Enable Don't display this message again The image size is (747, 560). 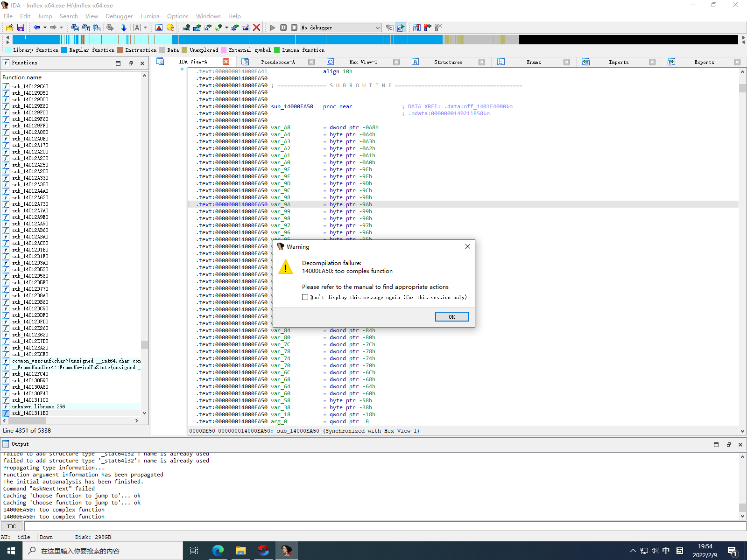(x=305, y=297)
